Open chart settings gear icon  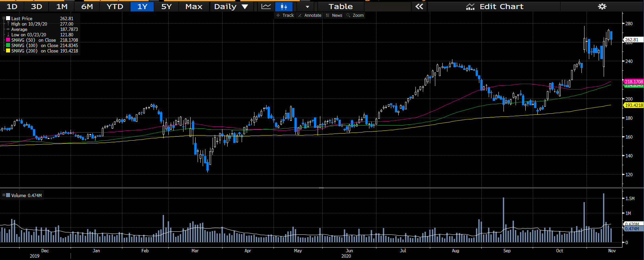click(x=602, y=6)
